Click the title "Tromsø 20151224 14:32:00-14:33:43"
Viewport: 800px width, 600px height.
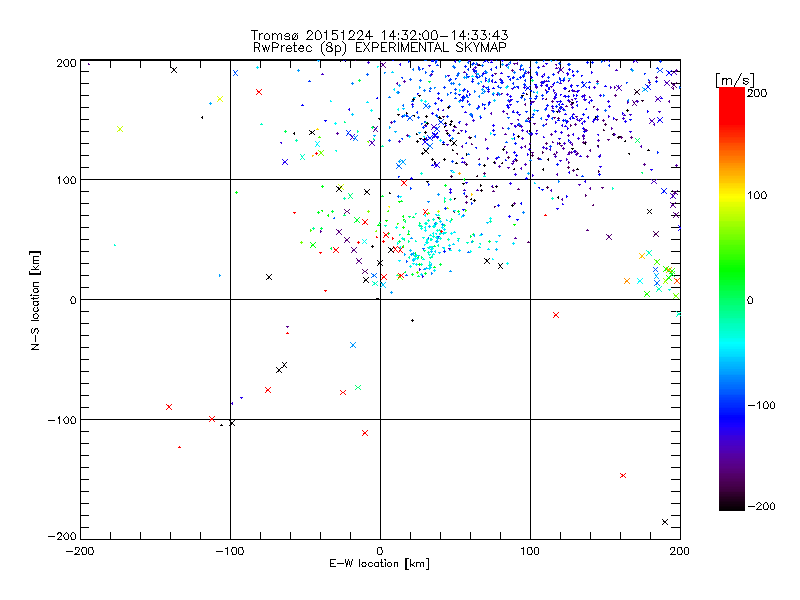379,35
